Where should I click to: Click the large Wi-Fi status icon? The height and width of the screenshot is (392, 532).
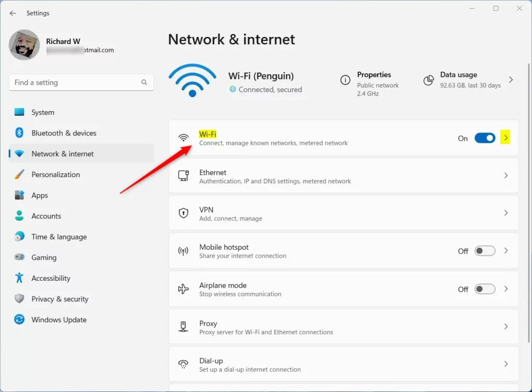tap(192, 80)
